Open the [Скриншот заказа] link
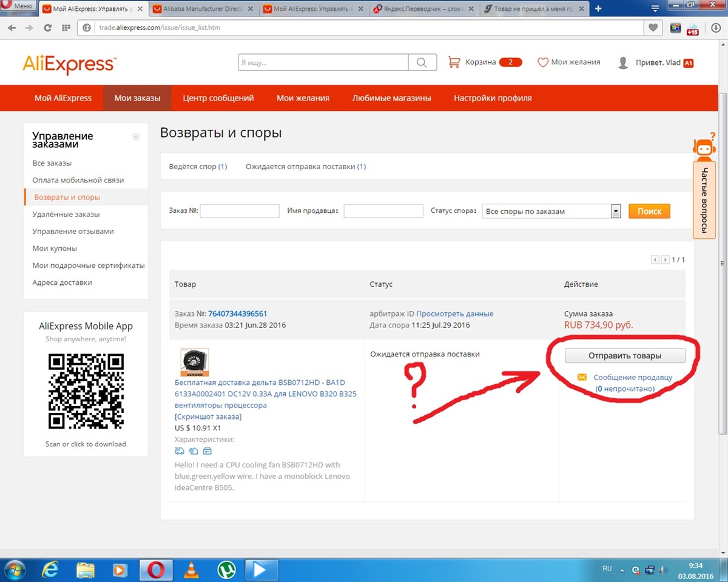The width and height of the screenshot is (728, 582). coord(208,416)
